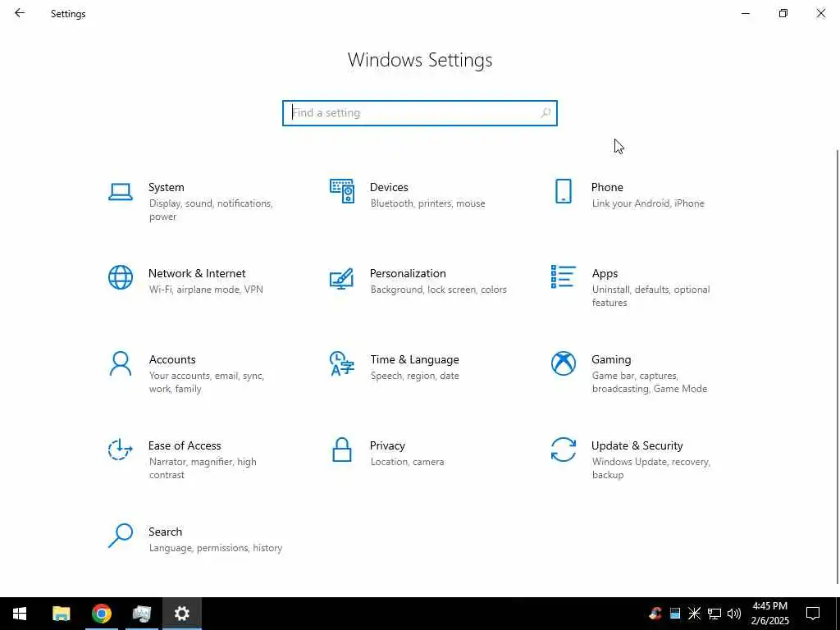Open the Update & Security arrows icon
Viewport: 840px width, 630px height.
pyautogui.click(x=563, y=450)
